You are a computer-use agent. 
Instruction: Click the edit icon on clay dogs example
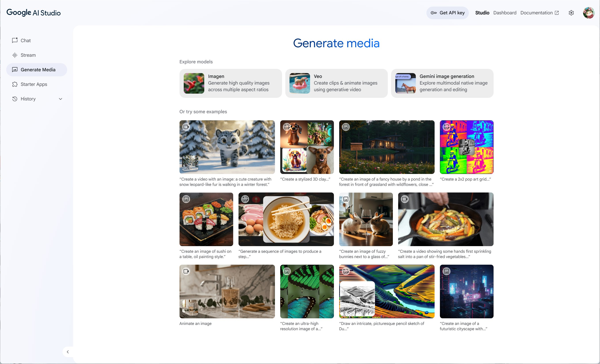(x=287, y=127)
